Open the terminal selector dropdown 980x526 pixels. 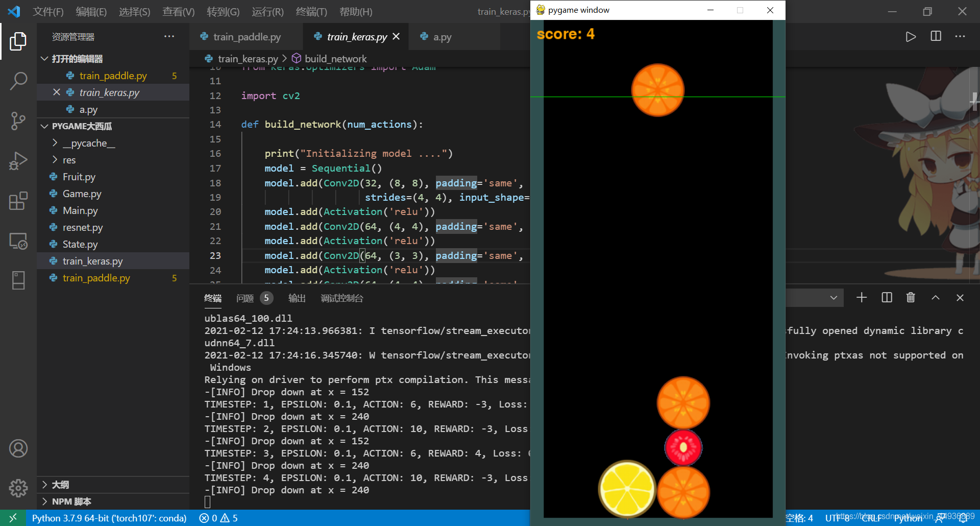pyautogui.click(x=833, y=298)
